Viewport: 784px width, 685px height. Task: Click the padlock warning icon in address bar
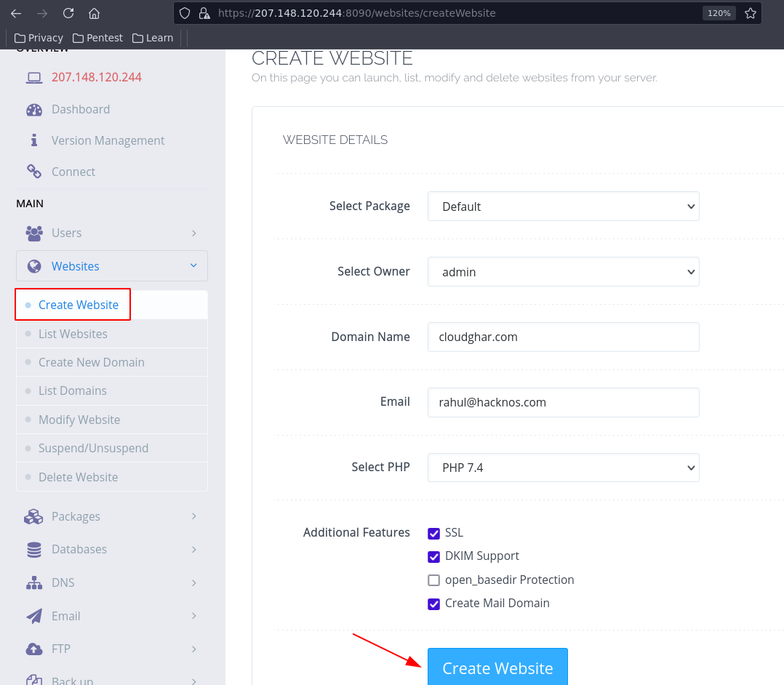click(204, 14)
